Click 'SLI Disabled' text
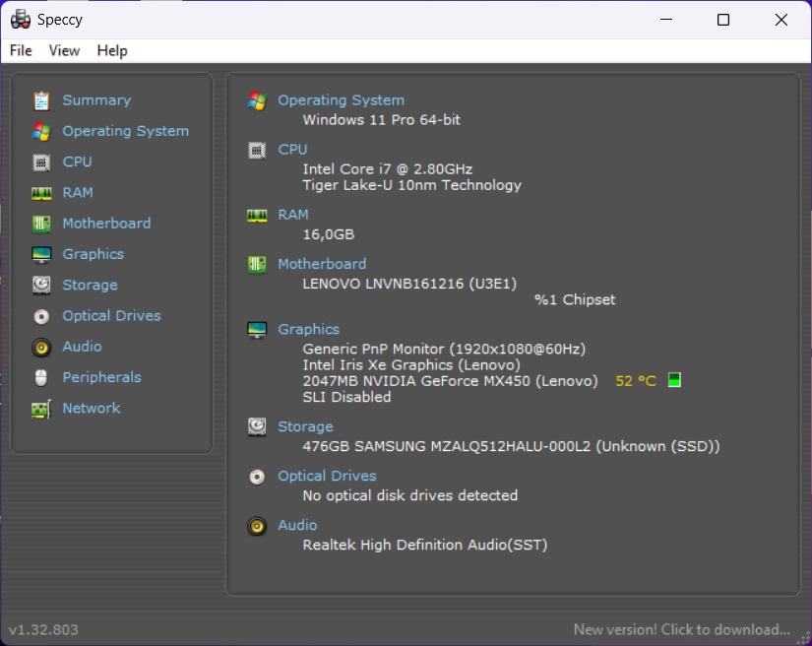The image size is (812, 646). (x=347, y=397)
